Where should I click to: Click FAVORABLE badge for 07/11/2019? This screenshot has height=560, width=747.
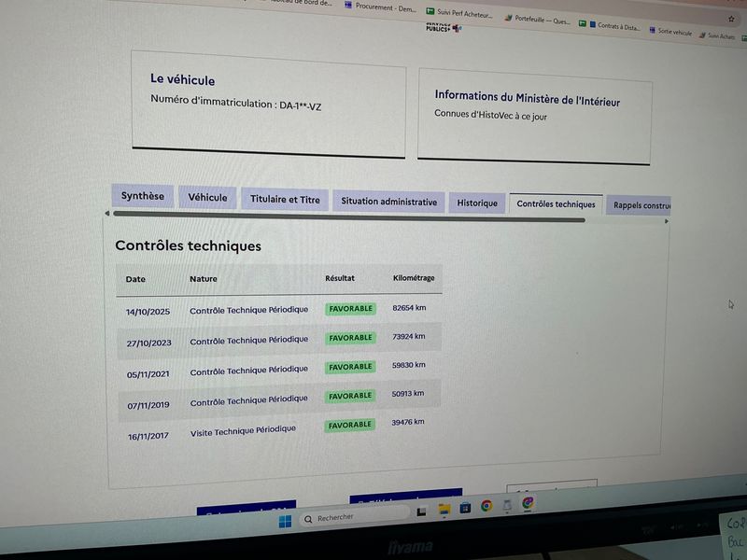click(x=350, y=396)
